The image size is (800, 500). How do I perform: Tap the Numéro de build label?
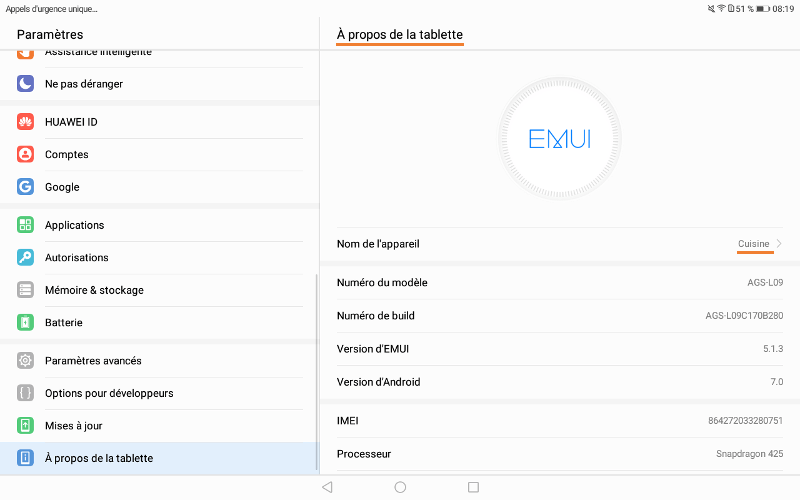[376, 316]
